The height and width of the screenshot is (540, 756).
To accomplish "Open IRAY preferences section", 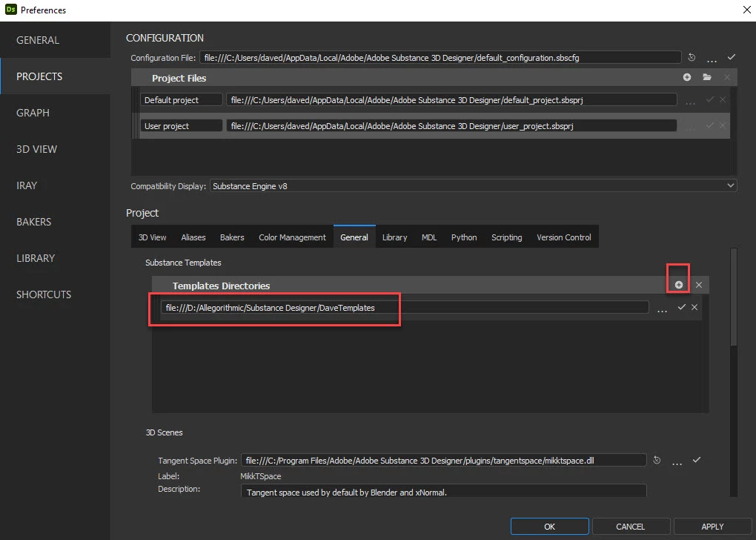I will click(x=55, y=185).
